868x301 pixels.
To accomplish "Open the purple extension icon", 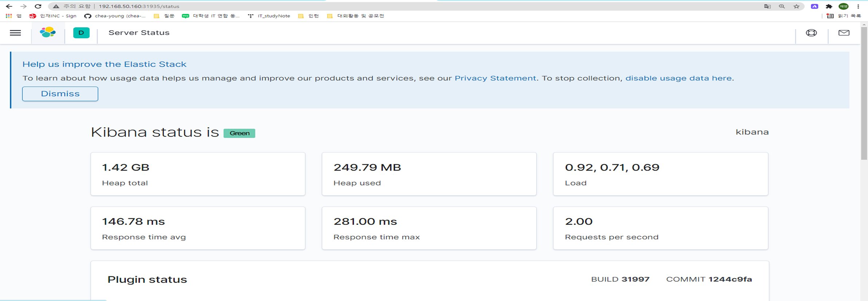I will pos(814,6).
